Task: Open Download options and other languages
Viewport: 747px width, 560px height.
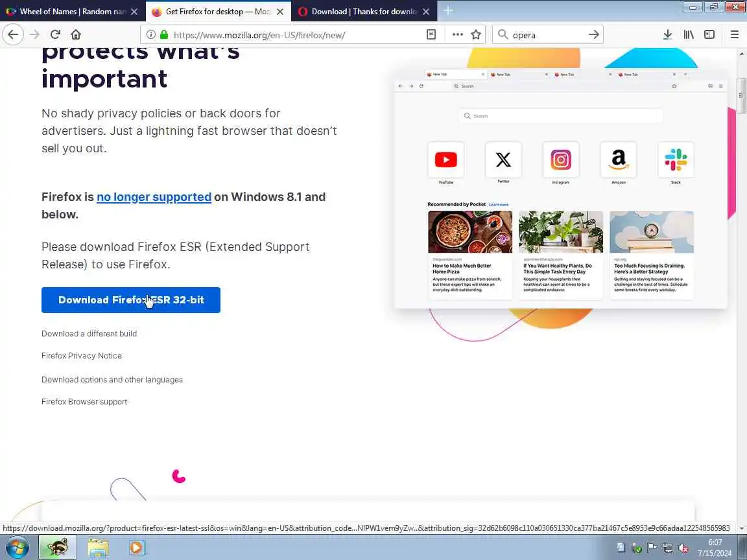Action: point(112,380)
